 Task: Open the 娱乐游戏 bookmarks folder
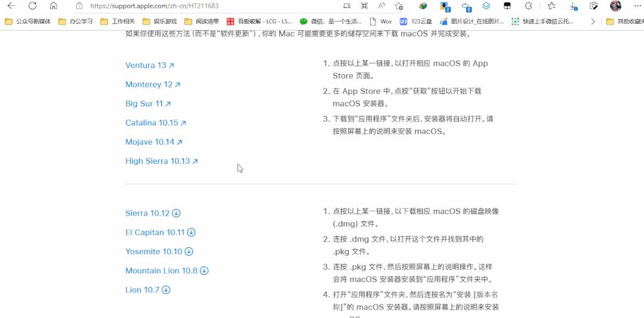[160, 22]
